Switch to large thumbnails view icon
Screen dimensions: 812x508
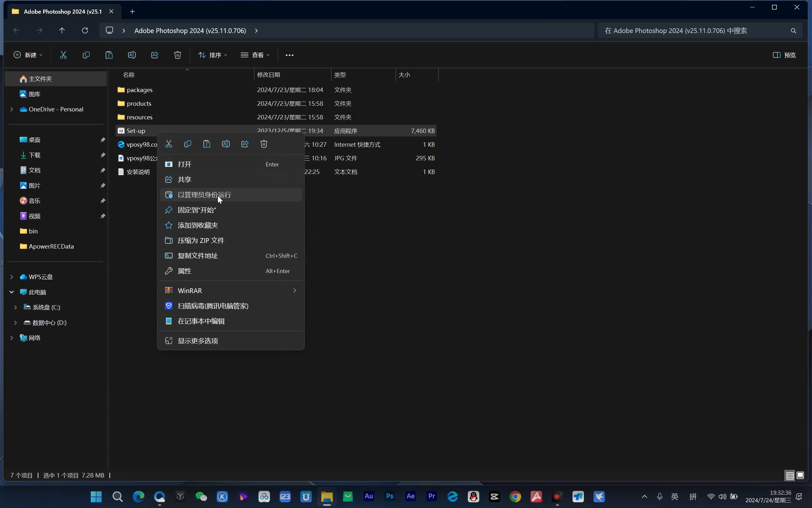point(800,475)
